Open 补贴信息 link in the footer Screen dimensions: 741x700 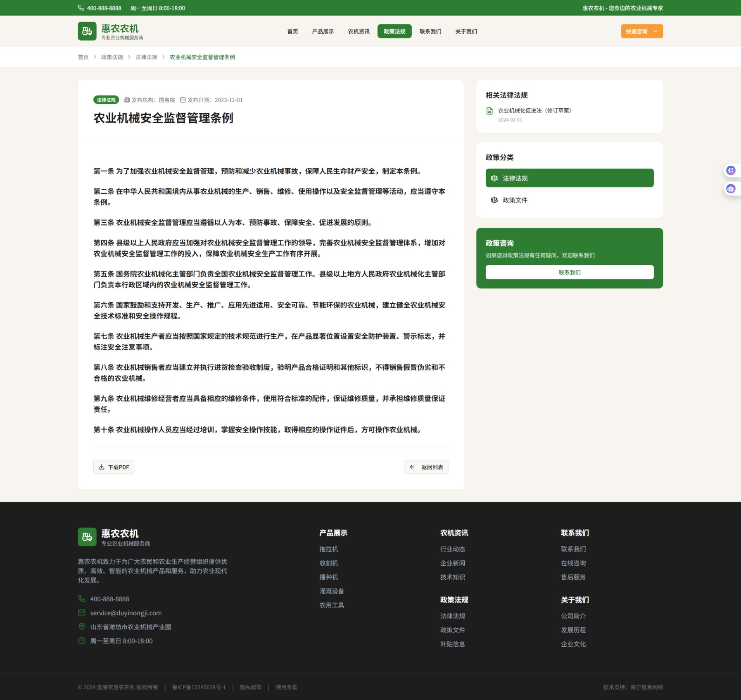(x=452, y=644)
